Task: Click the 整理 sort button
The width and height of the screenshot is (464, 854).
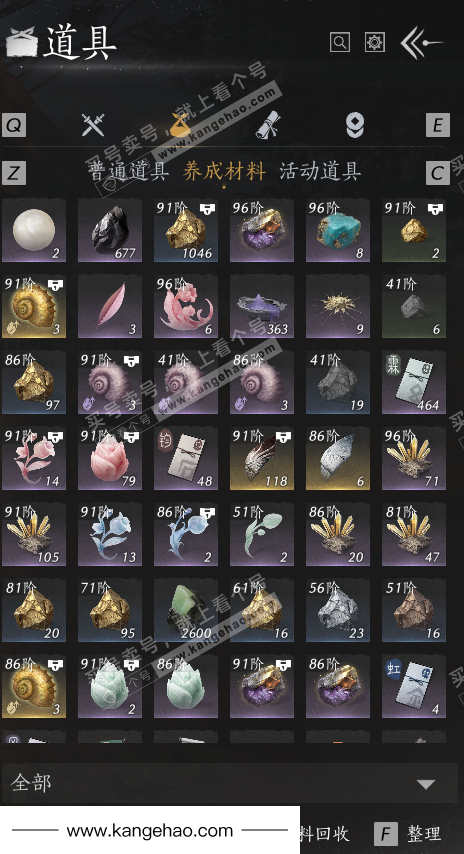Action: pyautogui.click(x=408, y=834)
